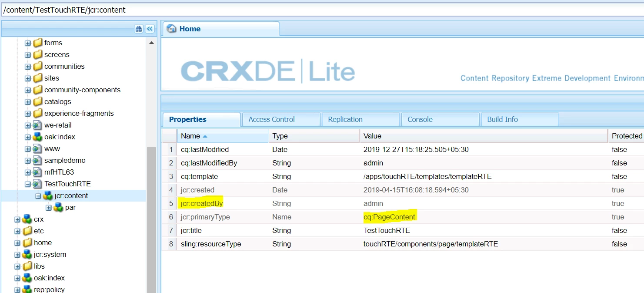Sort by the Name column header

click(x=222, y=136)
